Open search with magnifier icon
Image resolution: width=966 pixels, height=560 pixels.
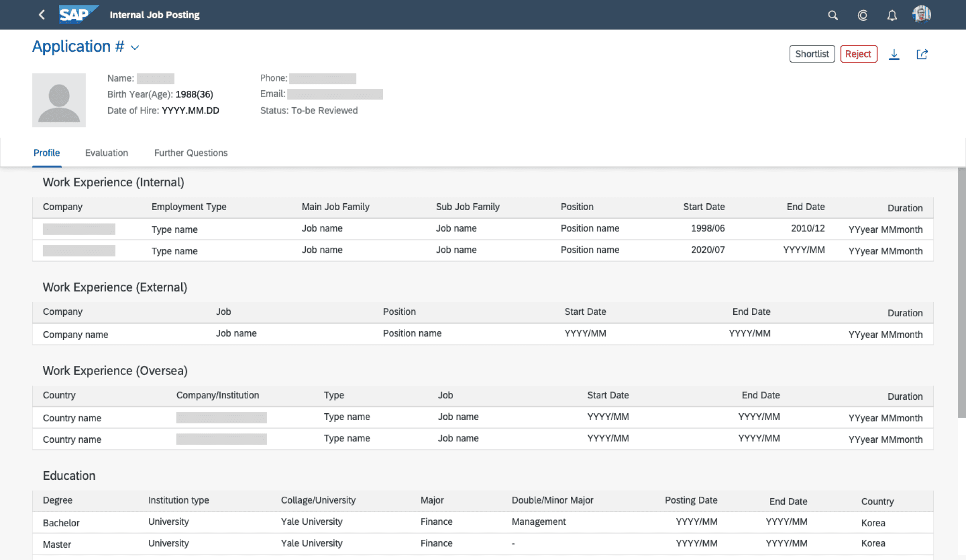[x=833, y=15]
